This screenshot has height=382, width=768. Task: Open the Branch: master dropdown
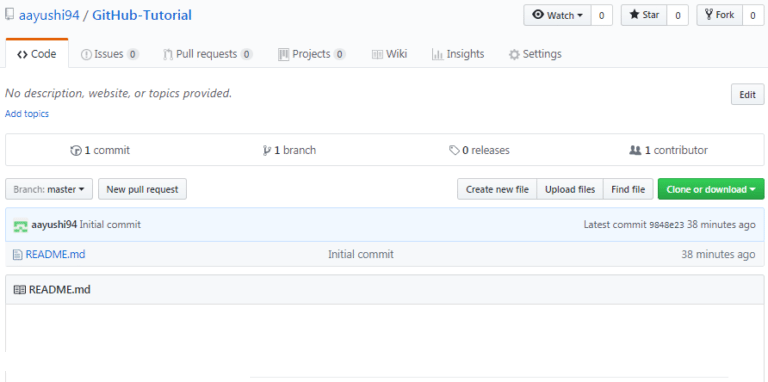pos(49,189)
